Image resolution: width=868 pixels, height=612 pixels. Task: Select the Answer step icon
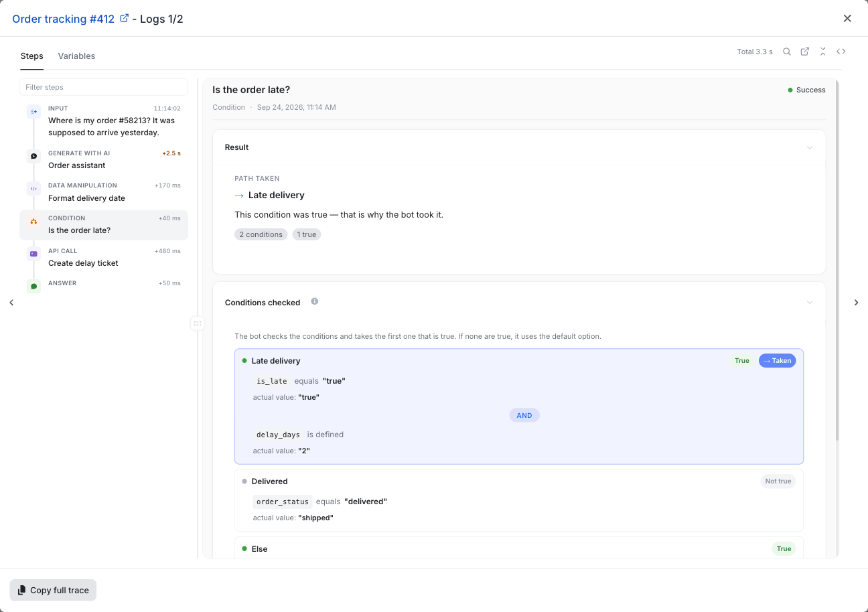click(33, 287)
